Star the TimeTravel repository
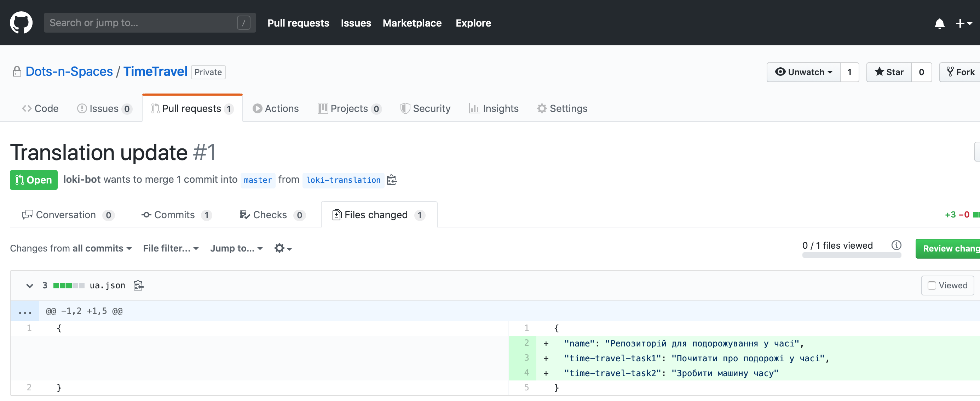The image size is (980, 401). [888, 72]
